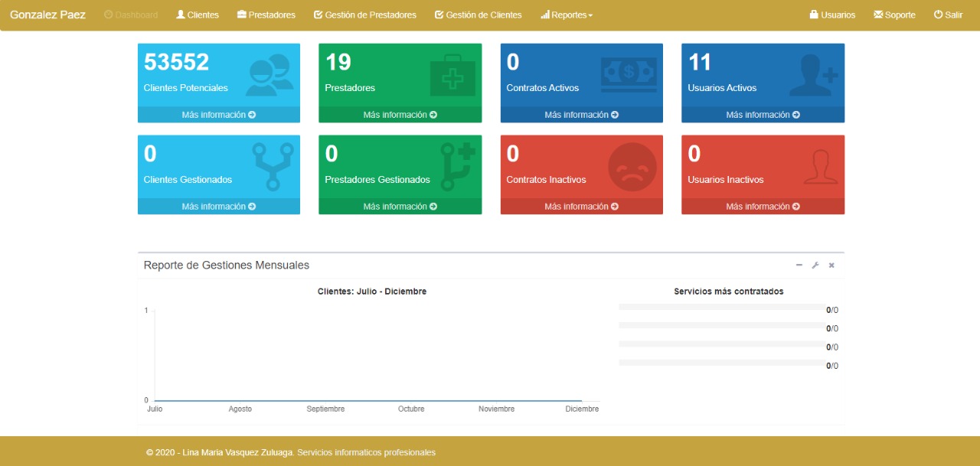Image resolution: width=980 pixels, height=466 pixels.
Task: Click the Usuarios Activos add-user icon
Action: point(813,75)
